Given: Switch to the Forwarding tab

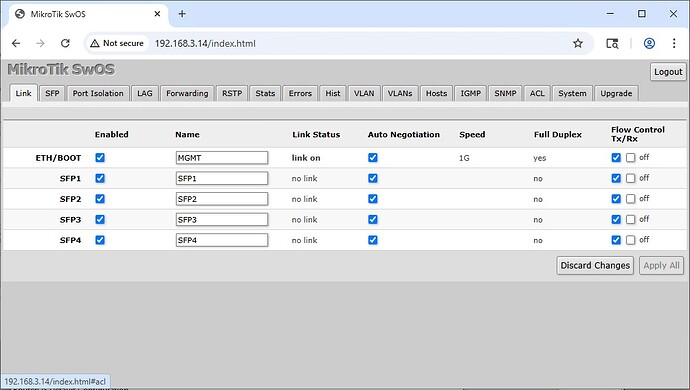Looking at the screenshot, I should pyautogui.click(x=187, y=93).
